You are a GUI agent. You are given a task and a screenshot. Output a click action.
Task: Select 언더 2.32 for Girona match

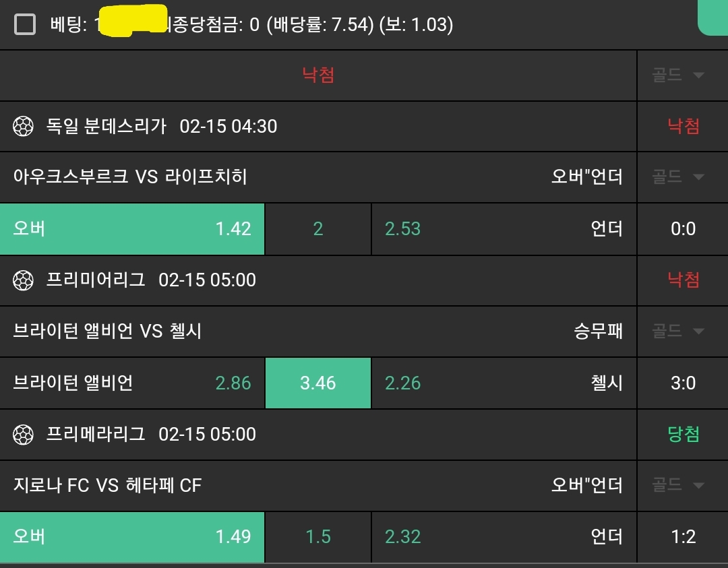pos(504,537)
